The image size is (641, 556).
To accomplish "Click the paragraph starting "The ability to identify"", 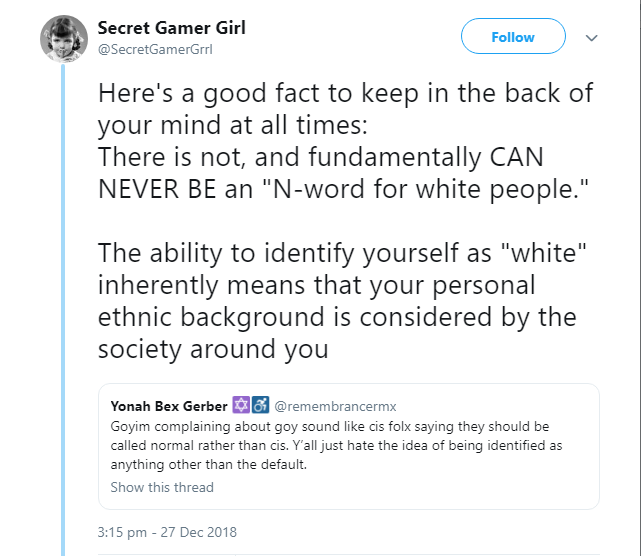I will pyautogui.click(x=342, y=300).
